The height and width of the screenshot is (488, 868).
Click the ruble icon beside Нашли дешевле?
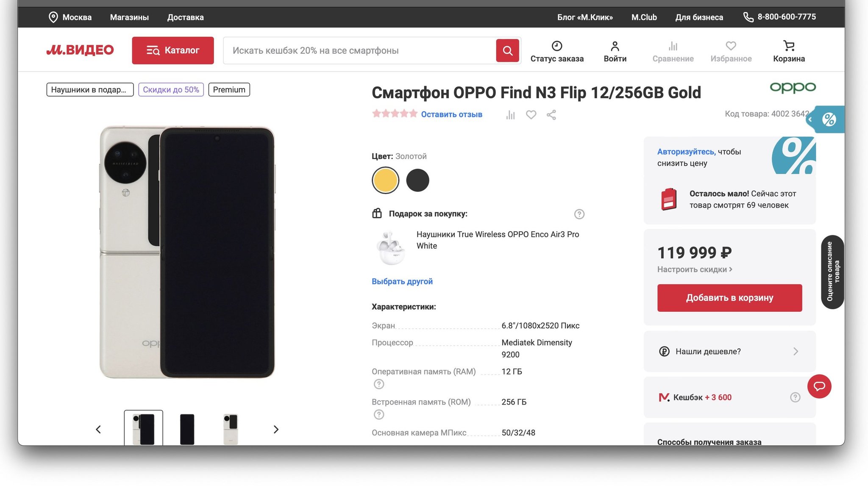pos(664,351)
